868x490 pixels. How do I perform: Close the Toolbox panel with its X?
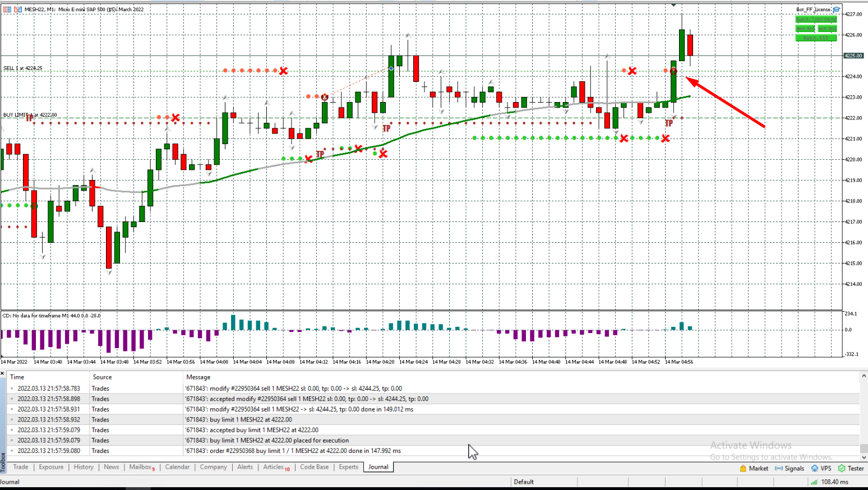[x=2, y=374]
